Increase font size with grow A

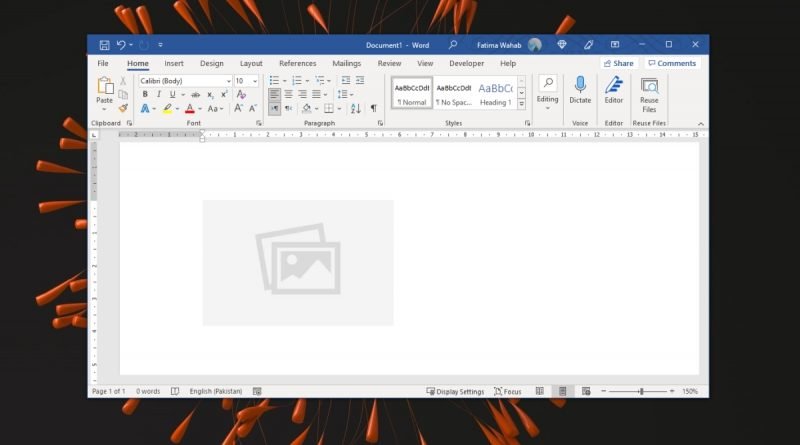(x=238, y=108)
